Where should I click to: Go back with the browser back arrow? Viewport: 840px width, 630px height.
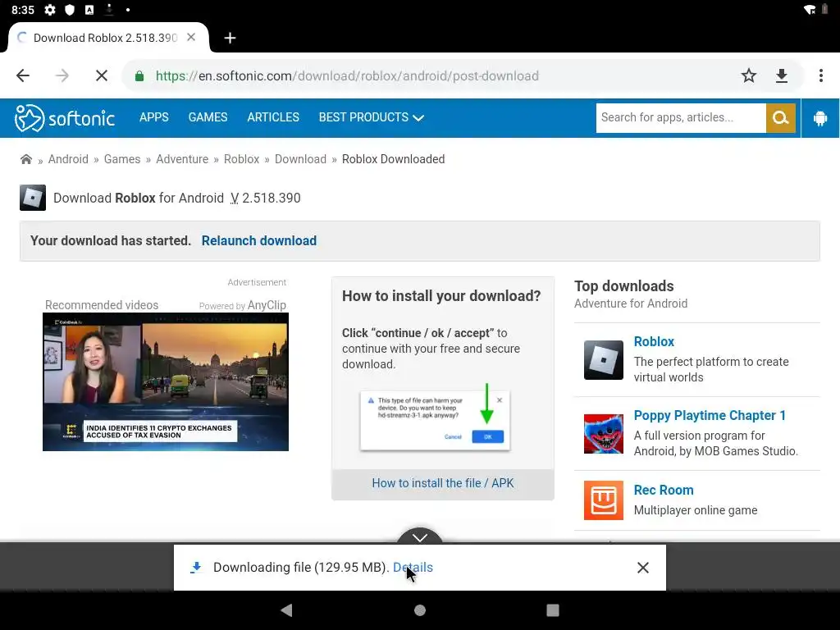click(23, 75)
